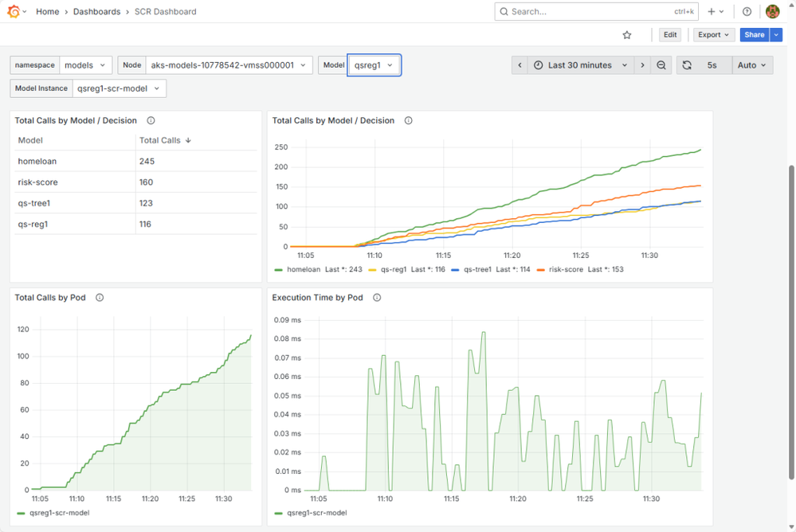Toggle risk-score series in legend
Image resolution: width=796 pixels, height=532 pixels.
pyautogui.click(x=566, y=269)
